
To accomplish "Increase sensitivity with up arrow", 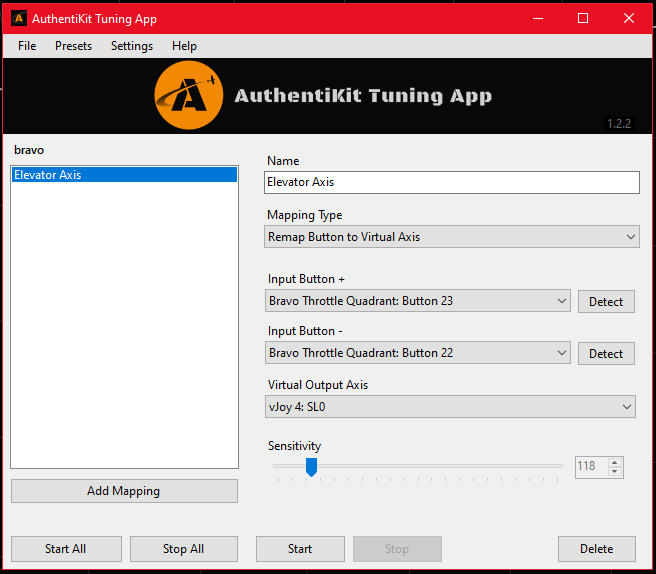I will pyautogui.click(x=614, y=462).
